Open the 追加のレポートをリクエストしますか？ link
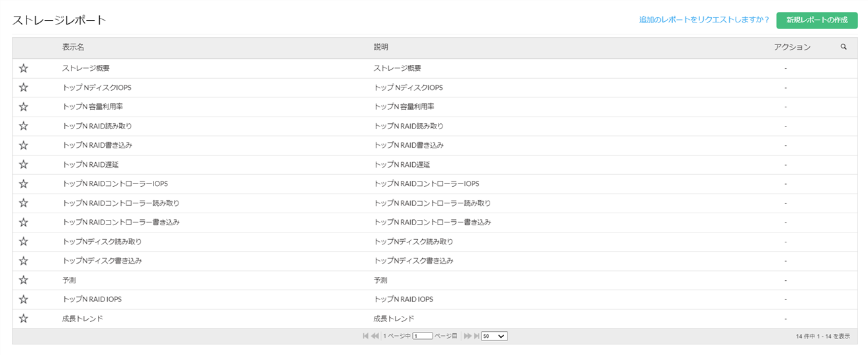The image size is (868, 355). coord(704,20)
